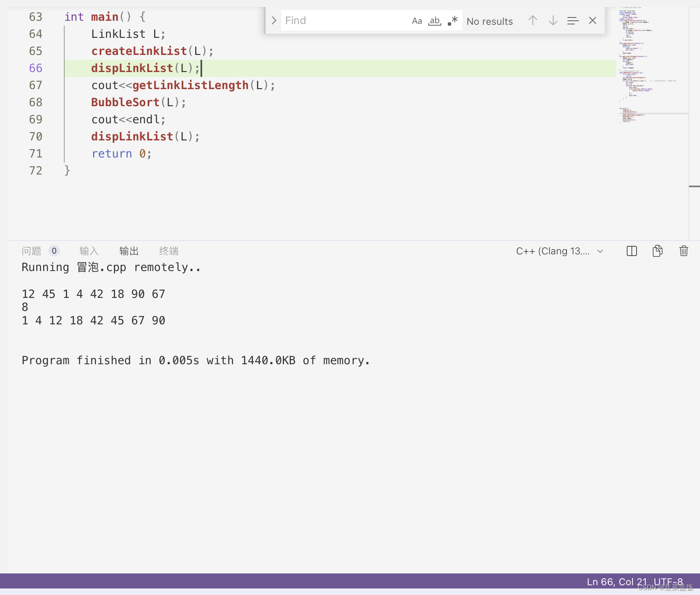Close the Find widget
This screenshot has height=595, width=700.
(593, 20)
